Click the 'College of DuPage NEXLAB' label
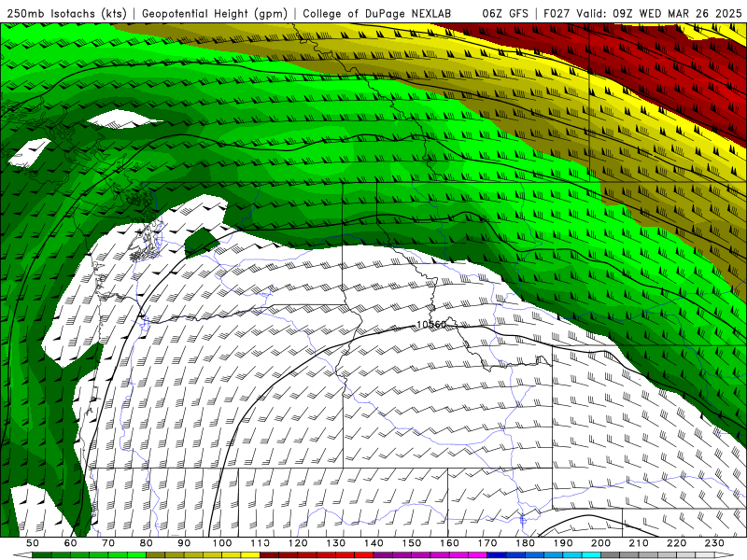 (x=376, y=13)
